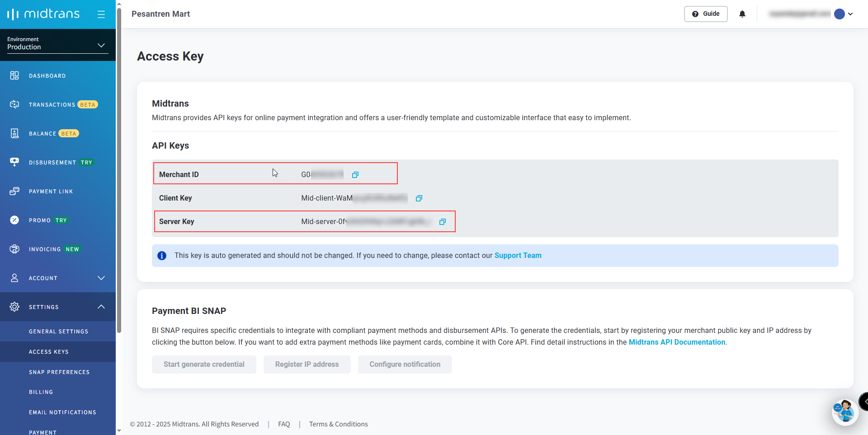Open the support chat avatar widget

tap(844, 412)
